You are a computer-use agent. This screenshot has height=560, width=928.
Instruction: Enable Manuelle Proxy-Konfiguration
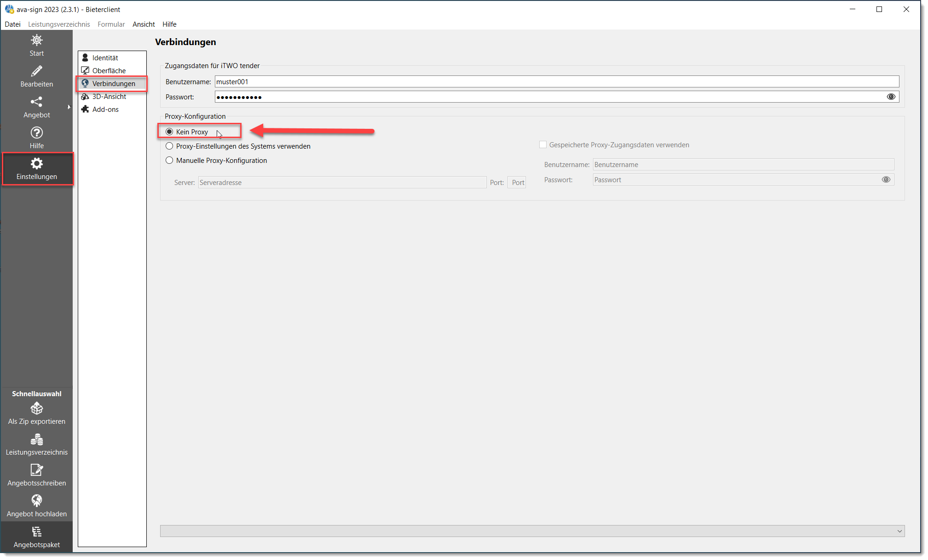tap(169, 160)
